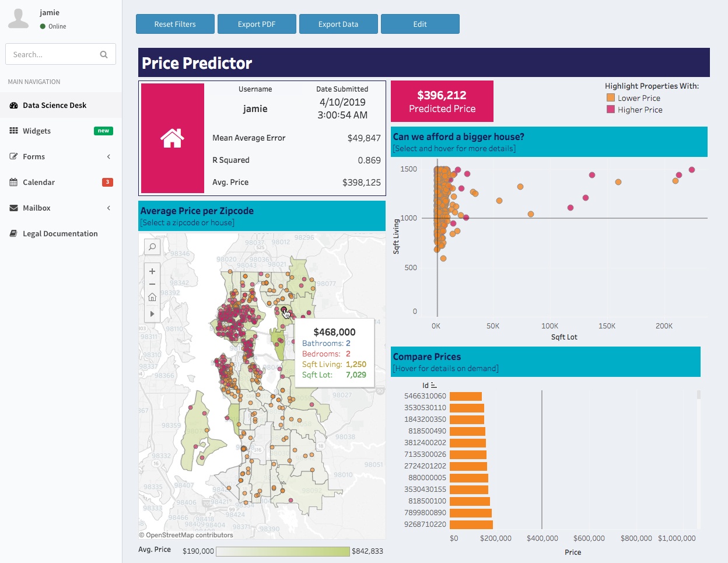Click jamie's user avatar

coord(19,19)
